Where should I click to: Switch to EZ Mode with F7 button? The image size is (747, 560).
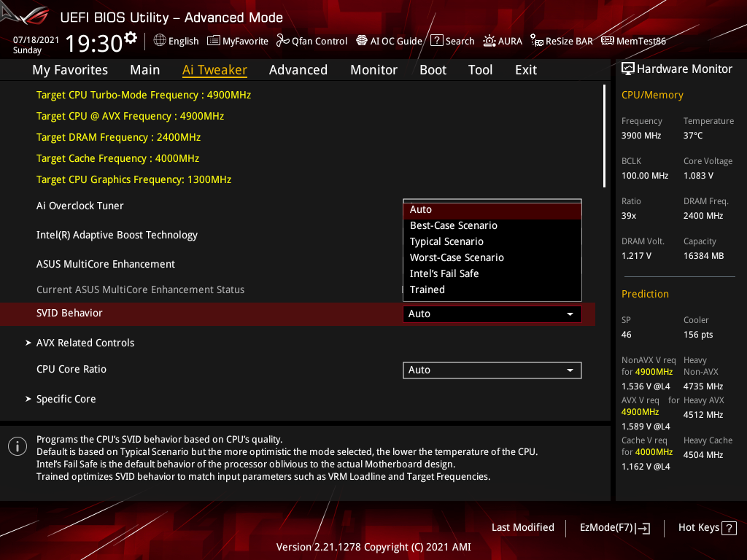tap(614, 527)
